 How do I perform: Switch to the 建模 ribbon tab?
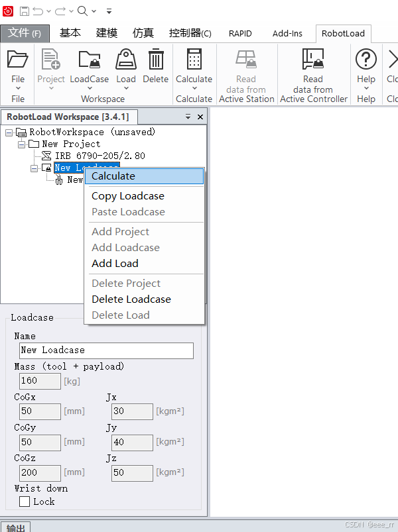point(107,33)
